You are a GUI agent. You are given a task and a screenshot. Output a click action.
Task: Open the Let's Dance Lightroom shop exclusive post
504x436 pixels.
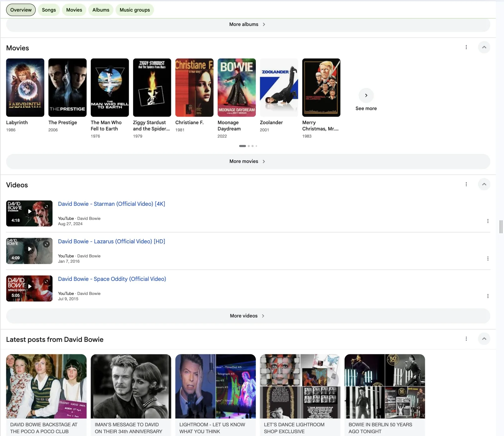pos(300,395)
